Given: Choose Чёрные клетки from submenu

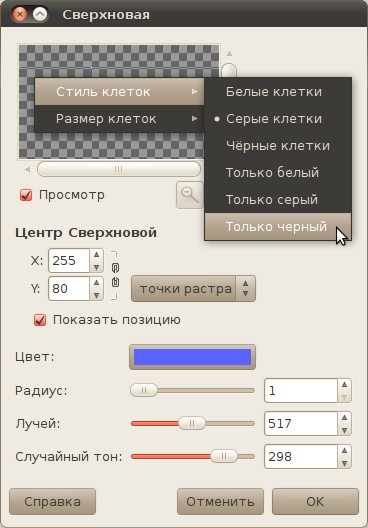Looking at the screenshot, I should click(x=278, y=145).
